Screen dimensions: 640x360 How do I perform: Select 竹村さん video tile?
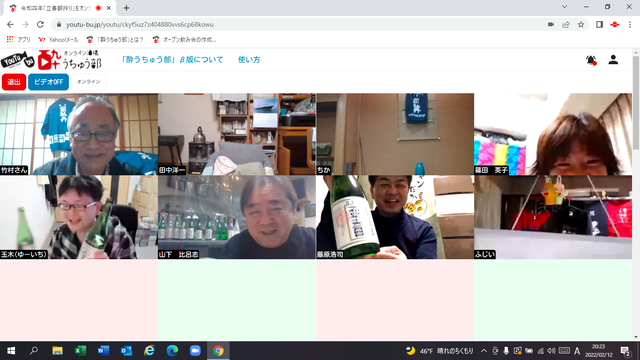[x=79, y=134]
